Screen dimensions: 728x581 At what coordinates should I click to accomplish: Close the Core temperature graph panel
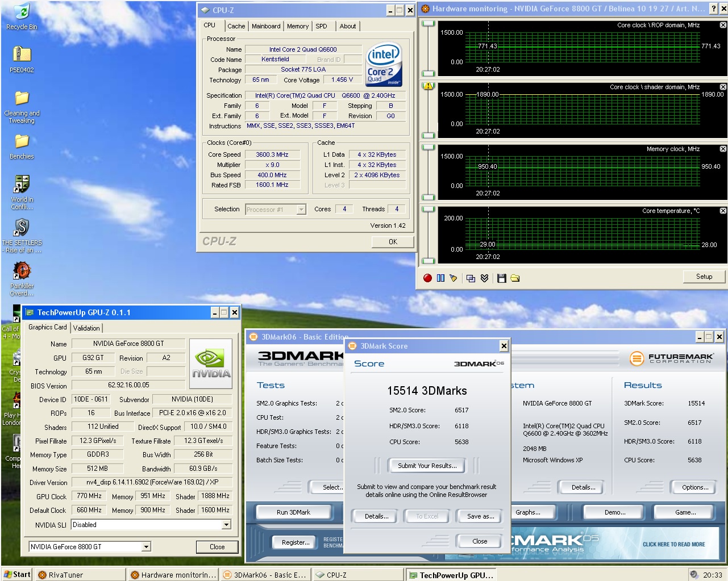click(723, 211)
